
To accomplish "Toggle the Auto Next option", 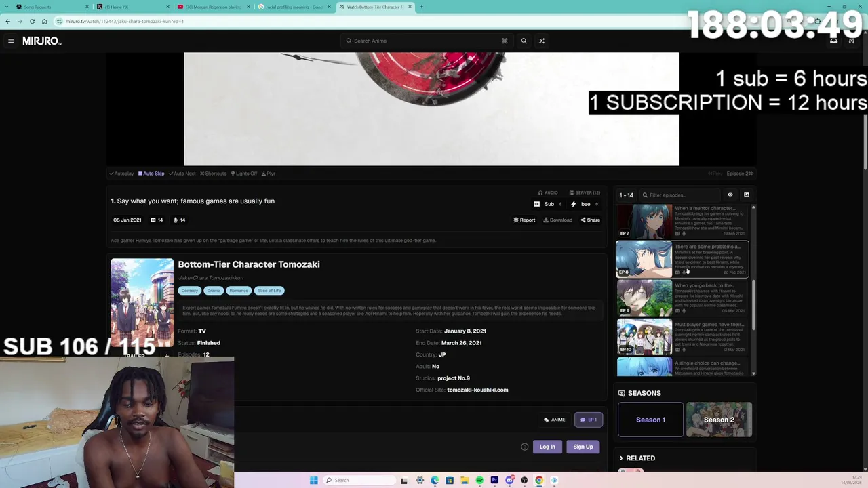I will click(x=182, y=174).
